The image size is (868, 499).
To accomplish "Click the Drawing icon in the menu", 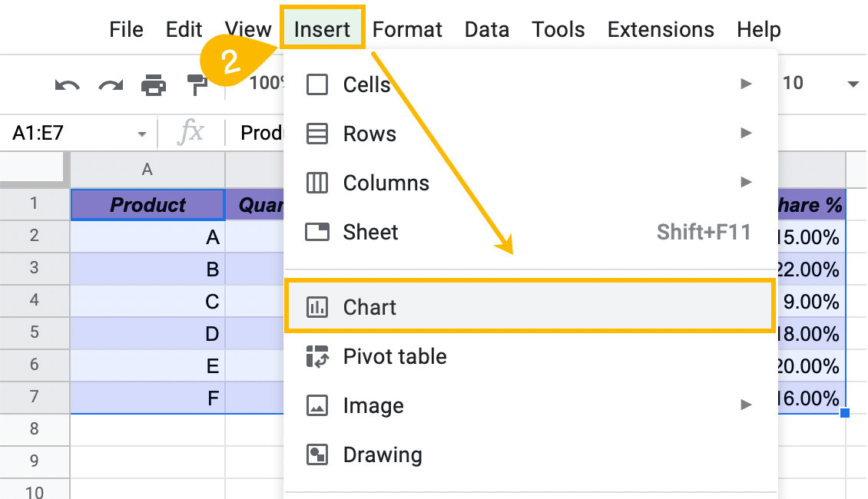I will click(x=317, y=454).
